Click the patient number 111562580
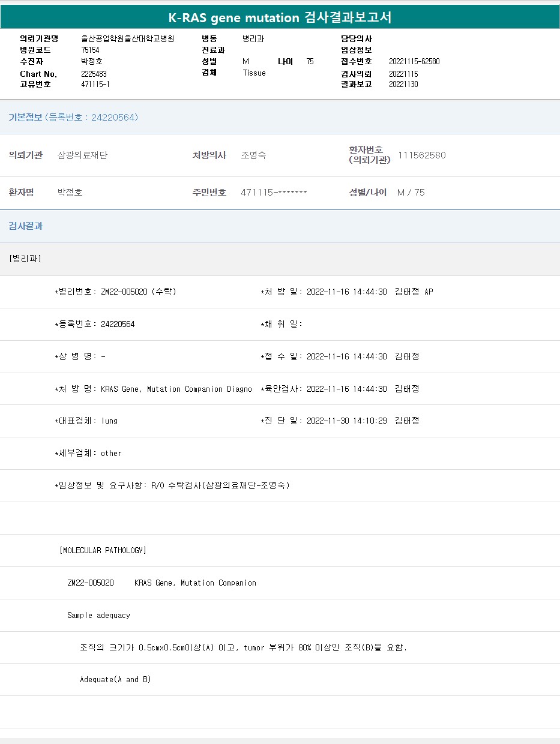Image resolution: width=560 pixels, height=744 pixels. (x=422, y=155)
